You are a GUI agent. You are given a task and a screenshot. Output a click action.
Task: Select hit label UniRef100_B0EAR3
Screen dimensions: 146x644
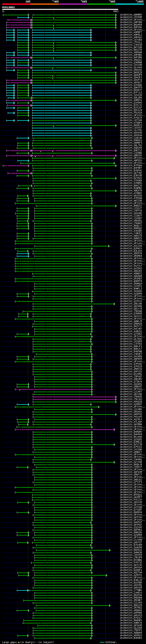pos(131,638)
